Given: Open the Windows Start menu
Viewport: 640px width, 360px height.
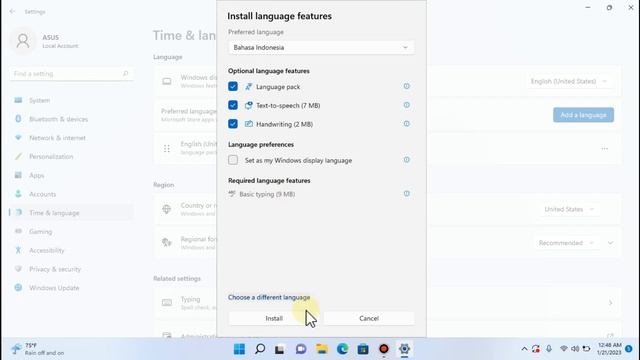Looking at the screenshot, I should click(239, 349).
